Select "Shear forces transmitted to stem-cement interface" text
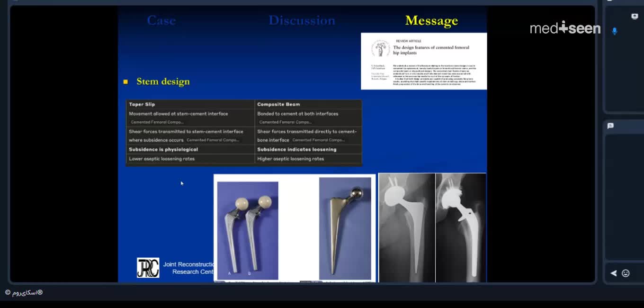The height and width of the screenshot is (308, 644). 186,132
